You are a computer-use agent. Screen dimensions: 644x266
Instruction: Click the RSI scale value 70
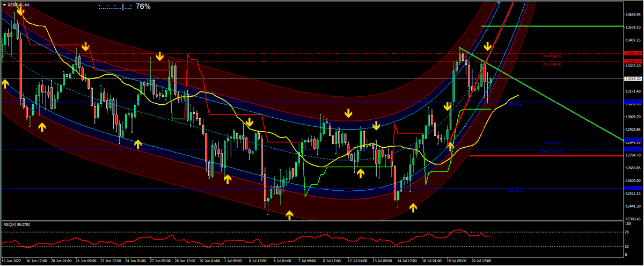[x=627, y=233]
